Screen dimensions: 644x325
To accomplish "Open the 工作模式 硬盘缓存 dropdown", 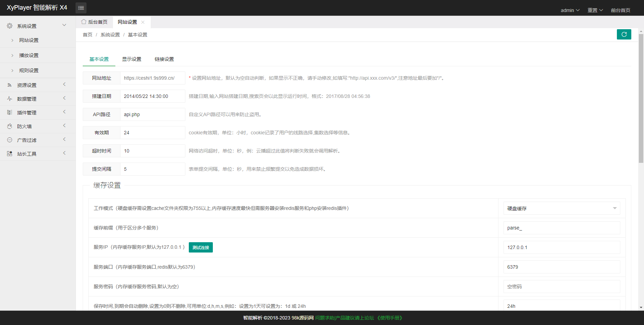I will (x=562, y=208).
